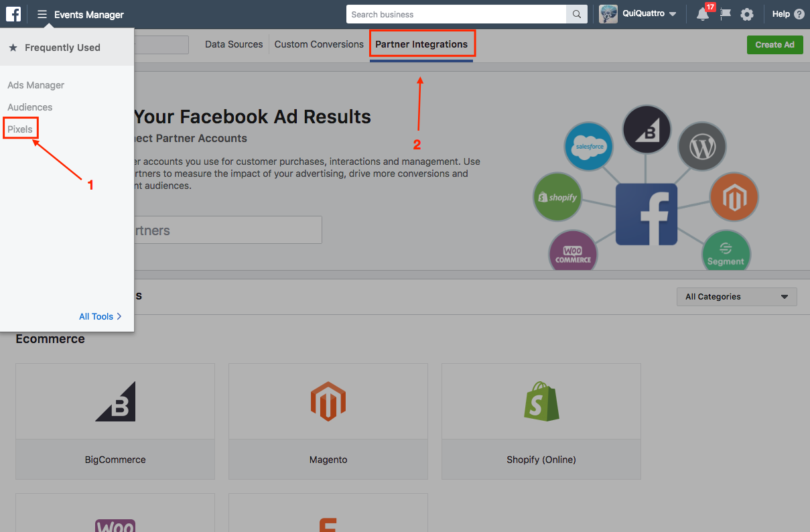Select the Partner Integrations tab

pos(421,44)
